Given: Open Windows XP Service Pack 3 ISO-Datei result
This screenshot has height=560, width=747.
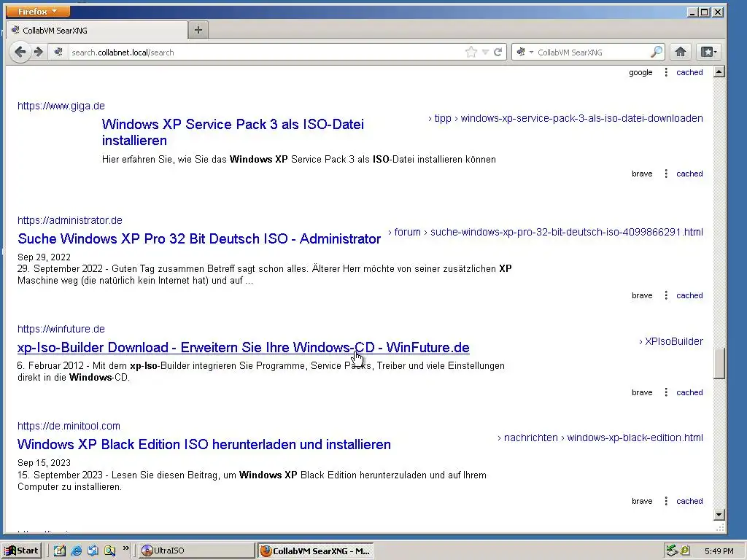Looking at the screenshot, I should [x=233, y=132].
